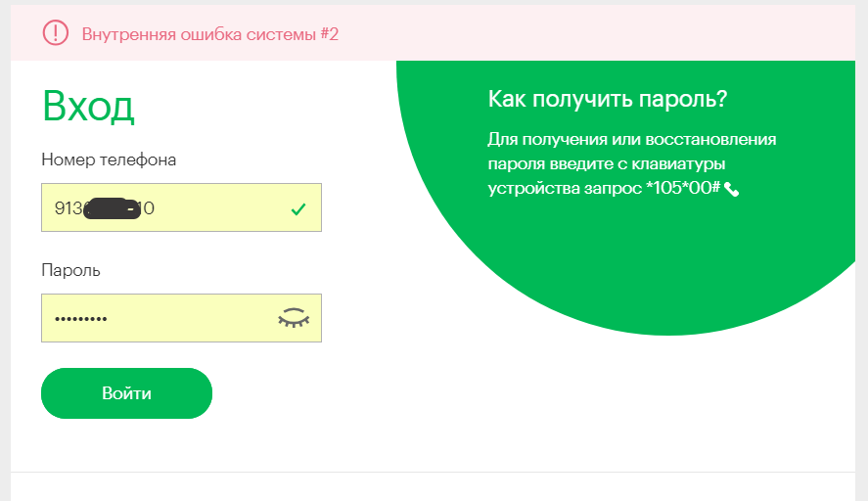Click the USSD code *105*00# text
Viewport: 868px width, 501px height.
(x=683, y=189)
